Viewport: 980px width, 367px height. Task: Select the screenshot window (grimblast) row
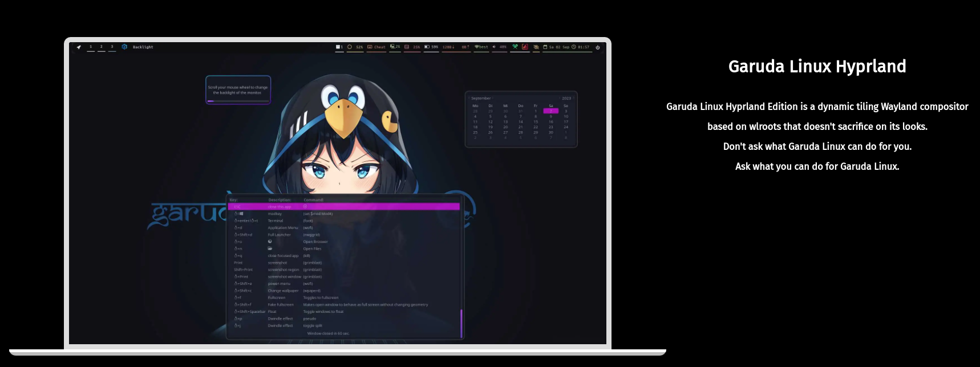coord(344,276)
